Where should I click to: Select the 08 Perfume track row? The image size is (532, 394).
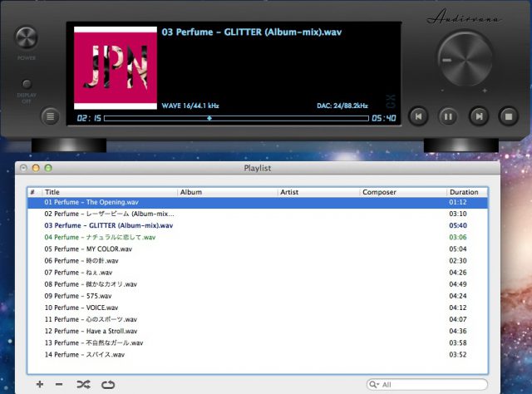click(258, 284)
